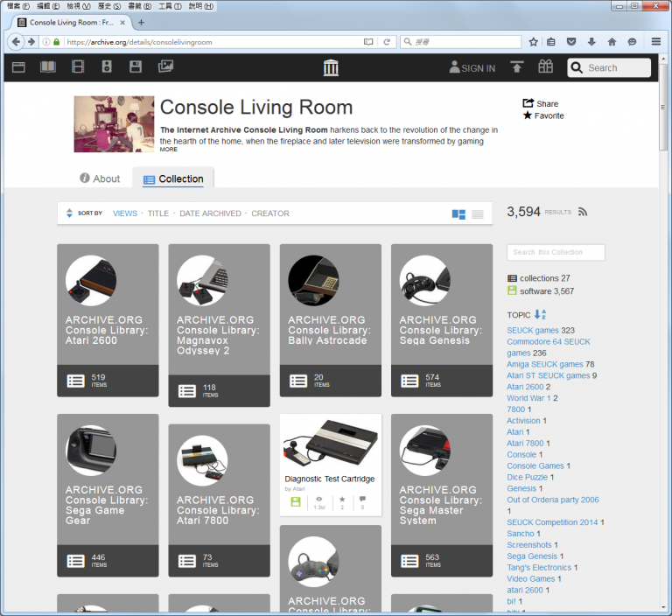Screen dimensions: 672x616
Task: Save to Pocket icon in toolbar
Action: tap(571, 42)
